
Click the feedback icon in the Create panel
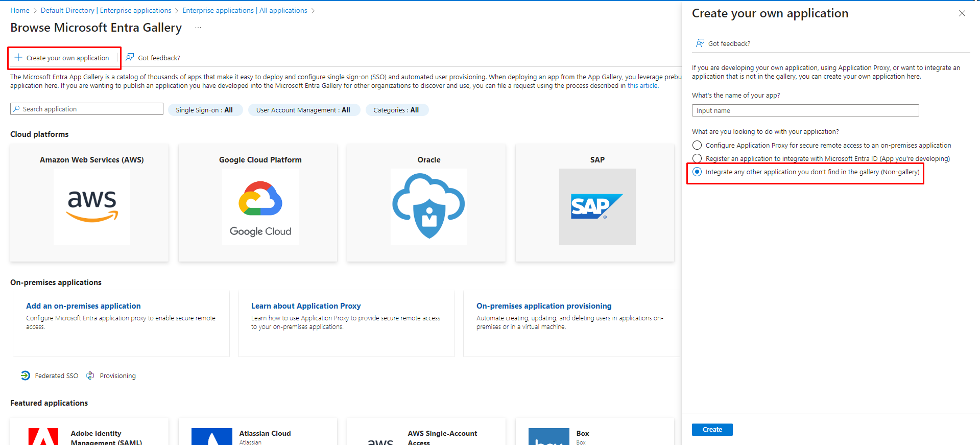700,43
